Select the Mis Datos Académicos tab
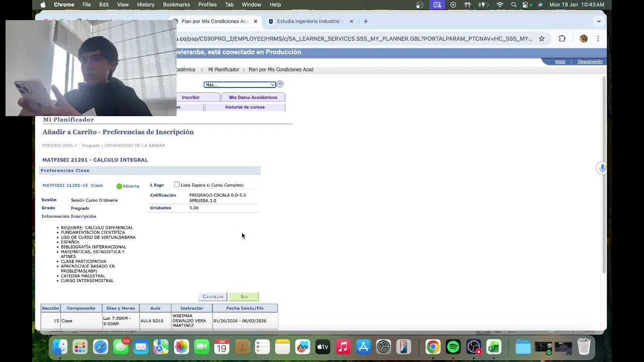This screenshot has width=644, height=362. click(x=253, y=97)
